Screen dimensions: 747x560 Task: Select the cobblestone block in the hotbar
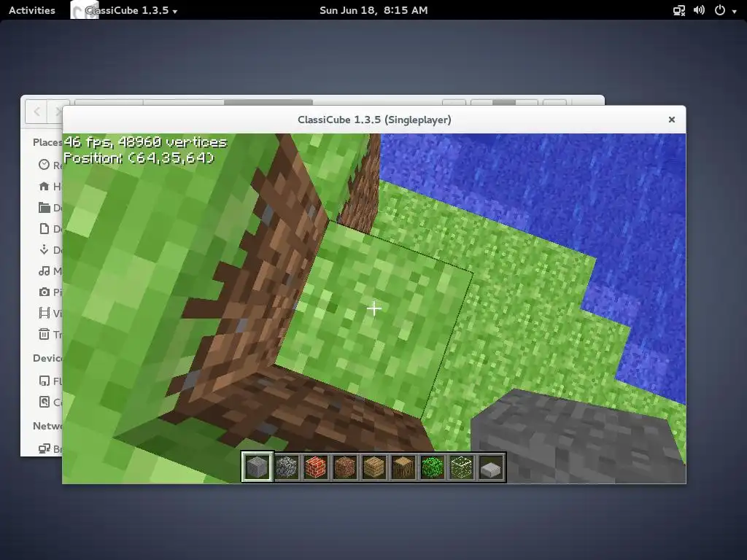pyautogui.click(x=287, y=467)
